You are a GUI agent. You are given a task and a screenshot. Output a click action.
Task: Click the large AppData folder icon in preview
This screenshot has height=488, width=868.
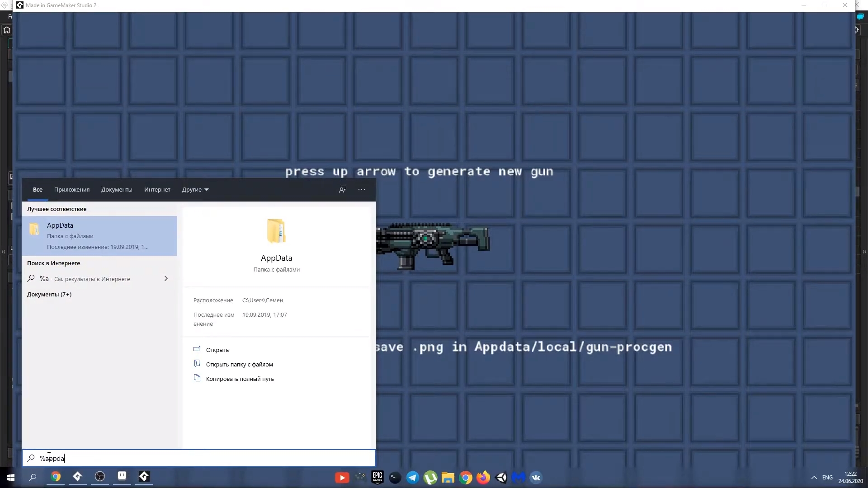click(276, 231)
